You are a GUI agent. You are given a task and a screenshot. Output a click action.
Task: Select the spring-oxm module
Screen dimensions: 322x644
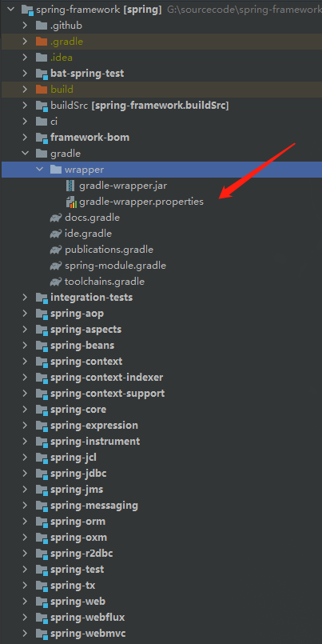pyautogui.click(x=79, y=538)
